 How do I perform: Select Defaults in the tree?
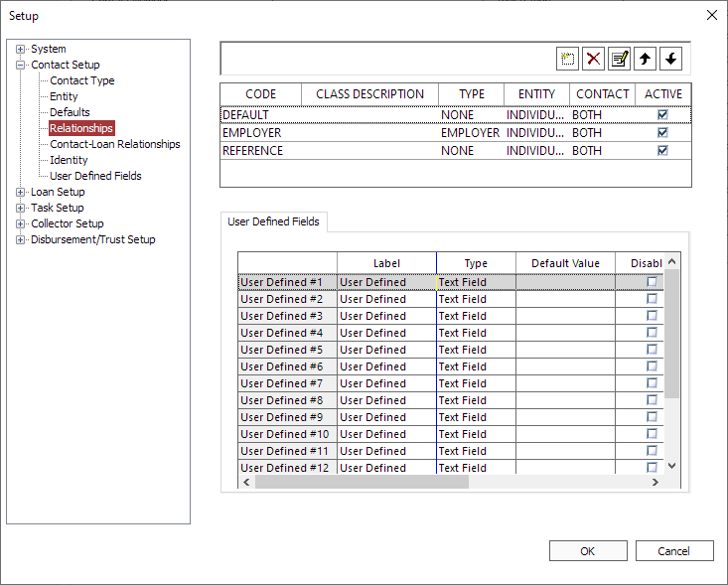[70, 112]
